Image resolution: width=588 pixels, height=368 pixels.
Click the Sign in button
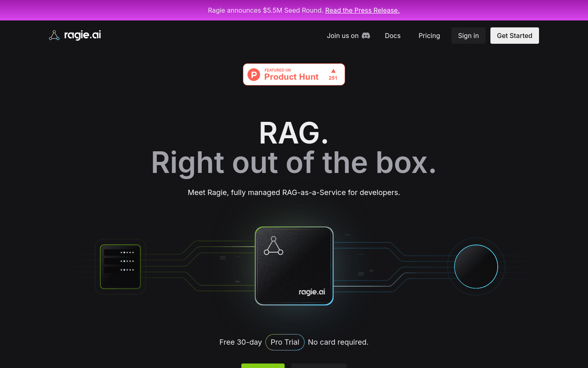(x=468, y=36)
